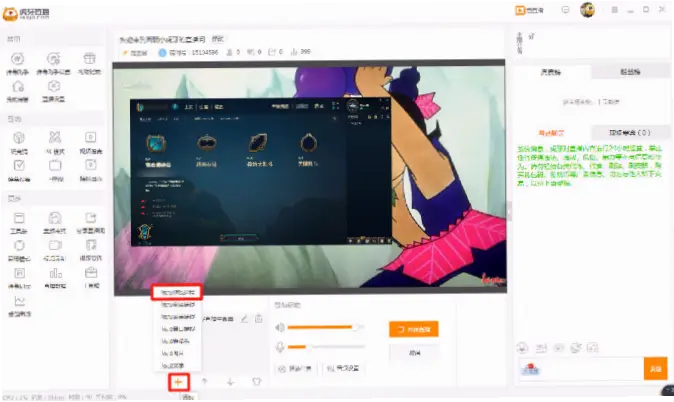
Task: Switch to the second tab atop the chat panel
Action: click(630, 72)
